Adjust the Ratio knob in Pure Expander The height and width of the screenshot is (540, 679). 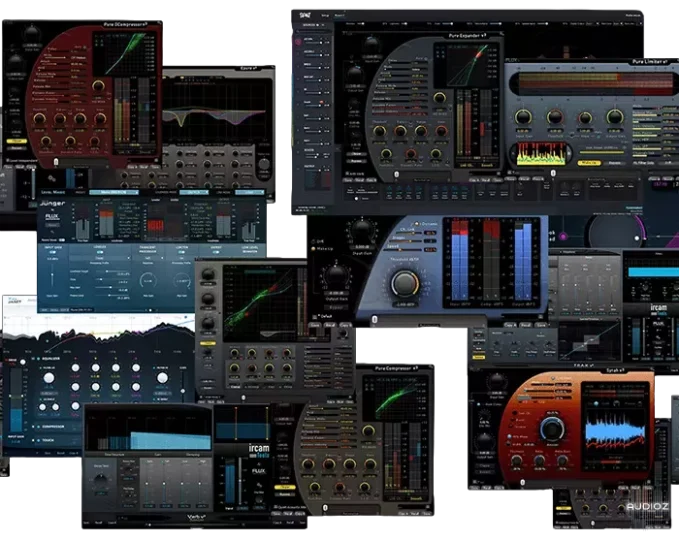(x=400, y=131)
